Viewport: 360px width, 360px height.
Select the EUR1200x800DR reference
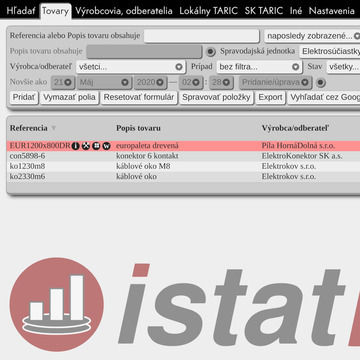click(x=40, y=146)
